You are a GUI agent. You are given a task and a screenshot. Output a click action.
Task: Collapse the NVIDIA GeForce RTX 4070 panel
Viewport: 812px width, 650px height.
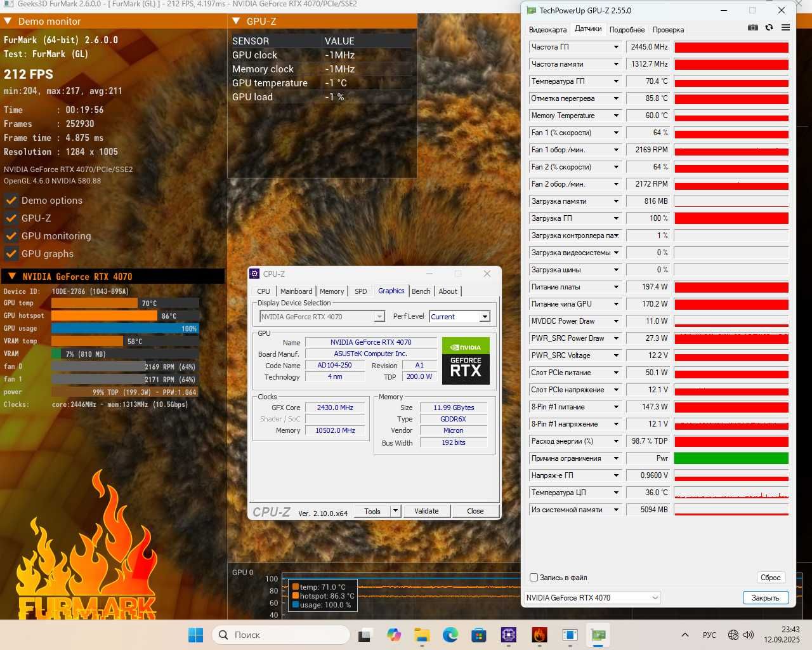pos(12,276)
